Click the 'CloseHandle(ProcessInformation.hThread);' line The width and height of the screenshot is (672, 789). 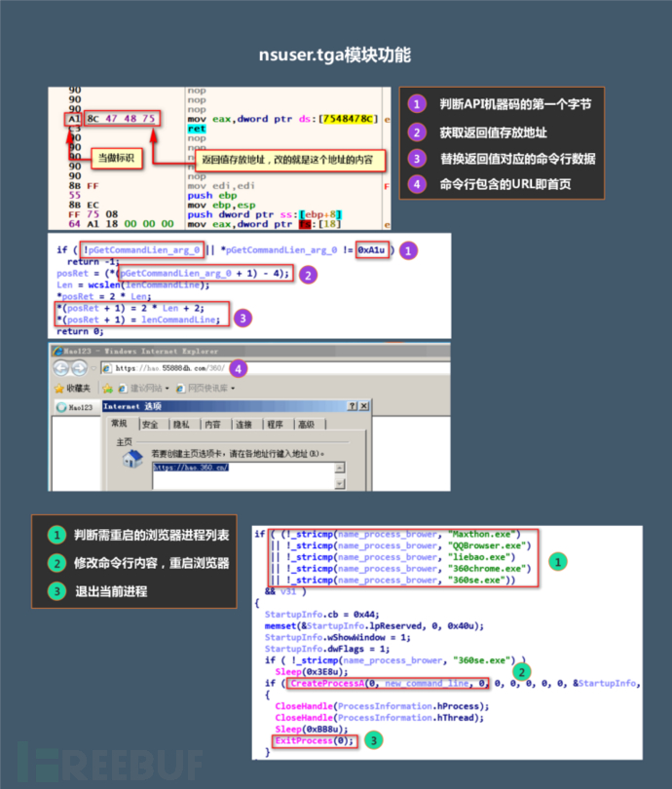[379, 718]
